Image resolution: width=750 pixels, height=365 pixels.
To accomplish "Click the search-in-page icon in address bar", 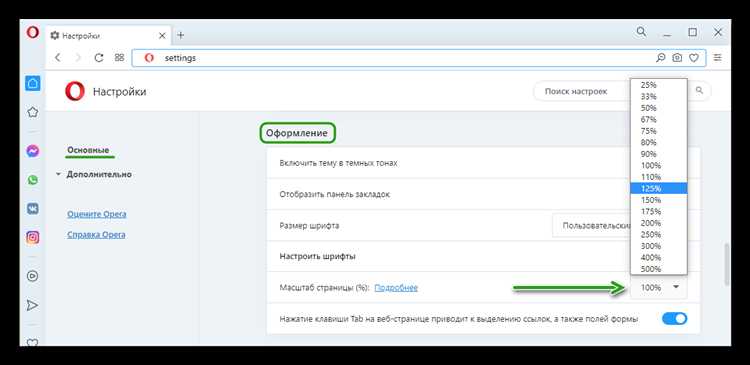I will (660, 58).
